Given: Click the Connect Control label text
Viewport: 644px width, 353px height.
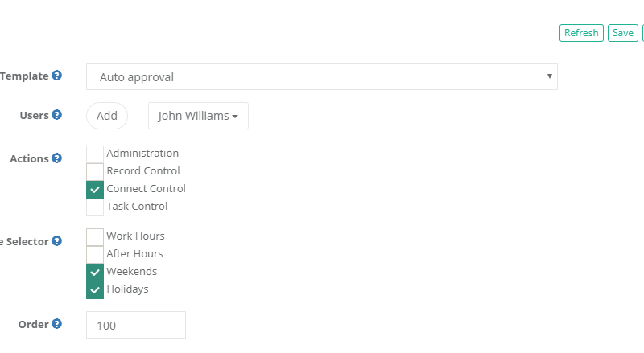Looking at the screenshot, I should coord(146,189).
